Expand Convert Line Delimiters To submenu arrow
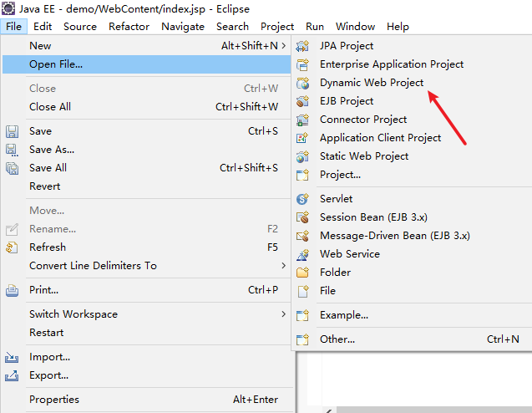This screenshot has height=413, width=532. click(284, 266)
